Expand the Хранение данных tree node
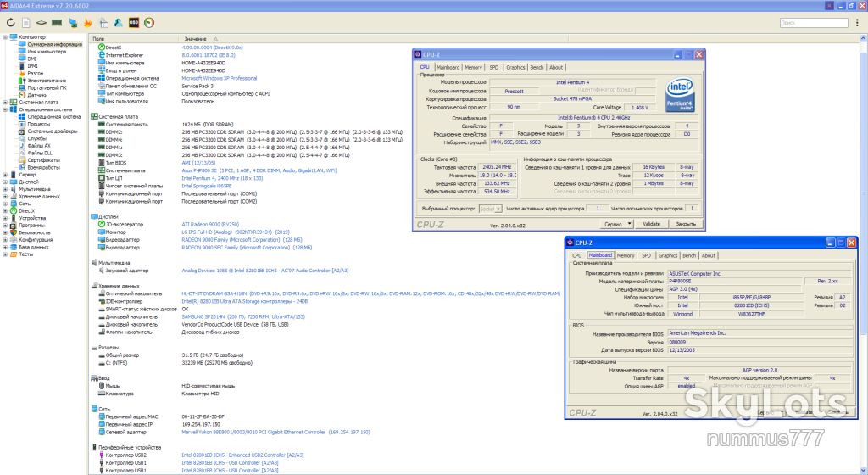The width and height of the screenshot is (868, 475). click(5, 196)
